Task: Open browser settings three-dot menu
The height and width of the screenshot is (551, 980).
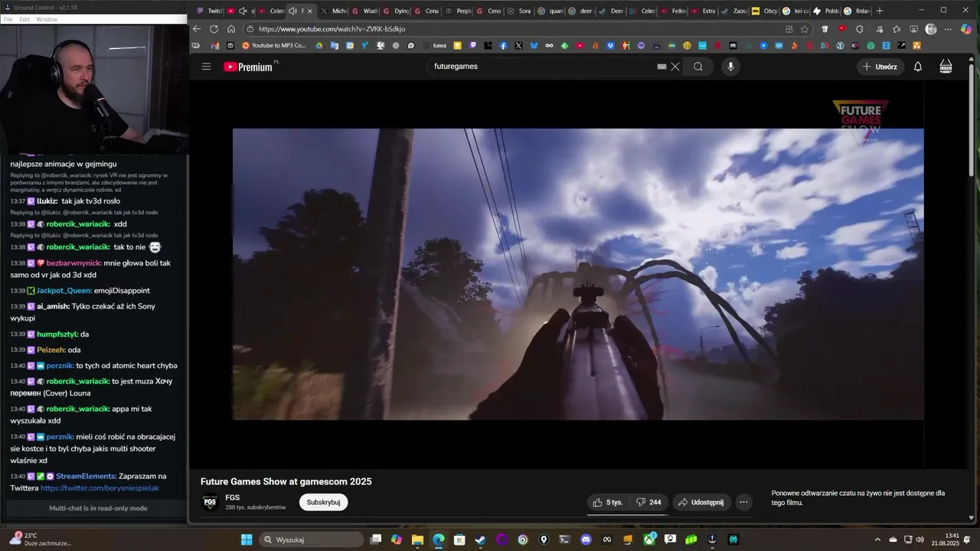Action: tap(948, 29)
